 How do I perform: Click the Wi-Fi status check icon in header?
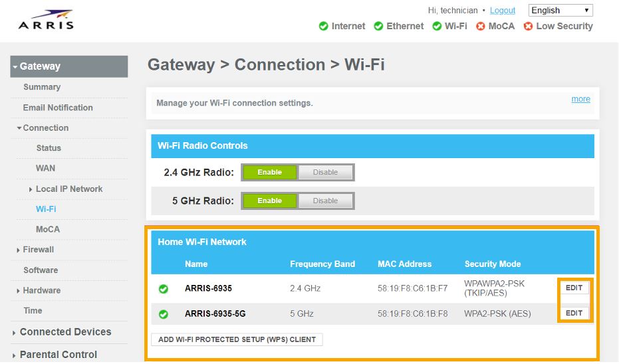tap(437, 27)
